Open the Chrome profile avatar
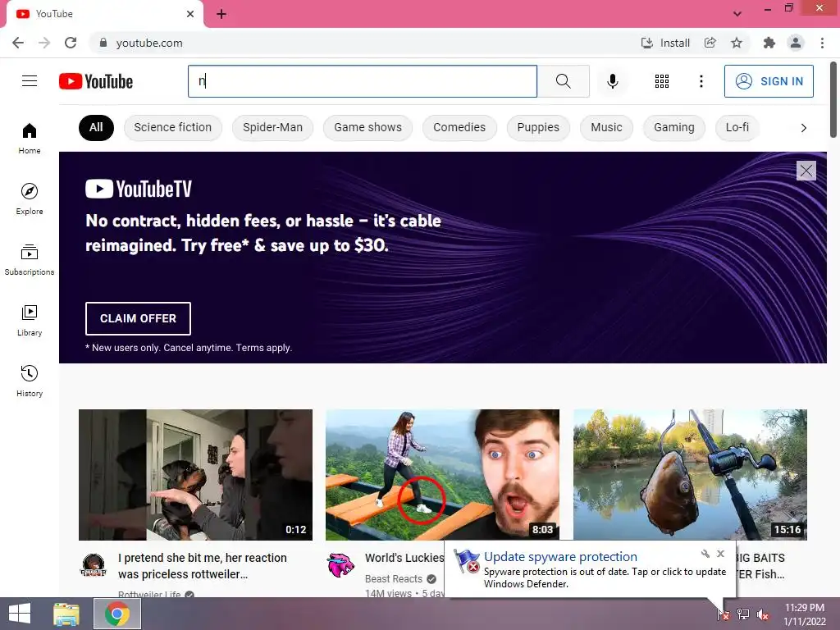This screenshot has height=630, width=840. click(x=796, y=43)
